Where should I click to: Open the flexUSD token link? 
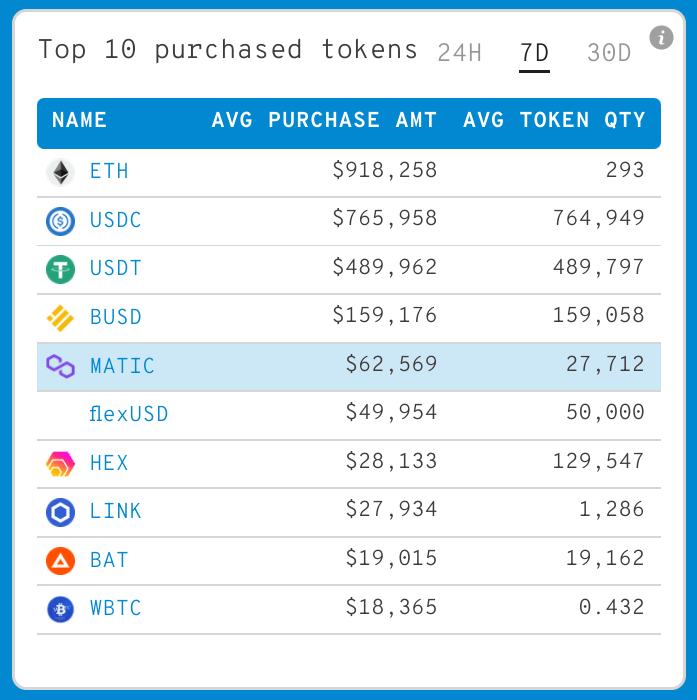pyautogui.click(x=129, y=414)
